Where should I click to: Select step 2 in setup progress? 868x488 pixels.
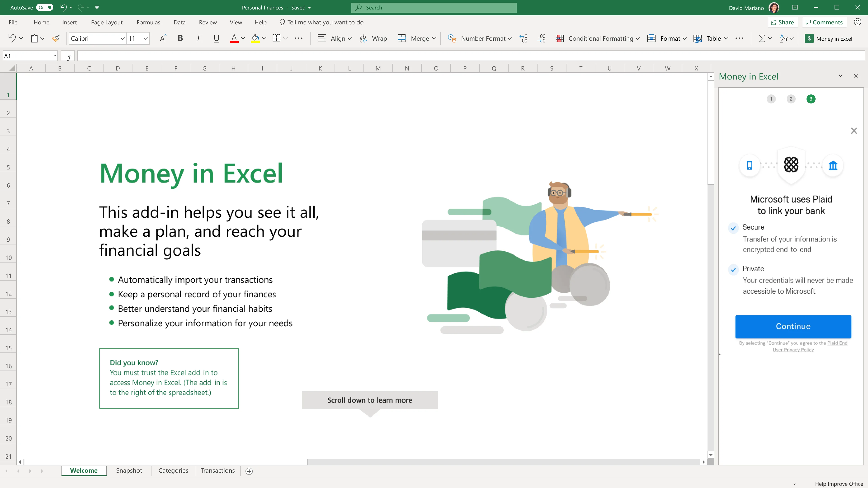coord(791,99)
